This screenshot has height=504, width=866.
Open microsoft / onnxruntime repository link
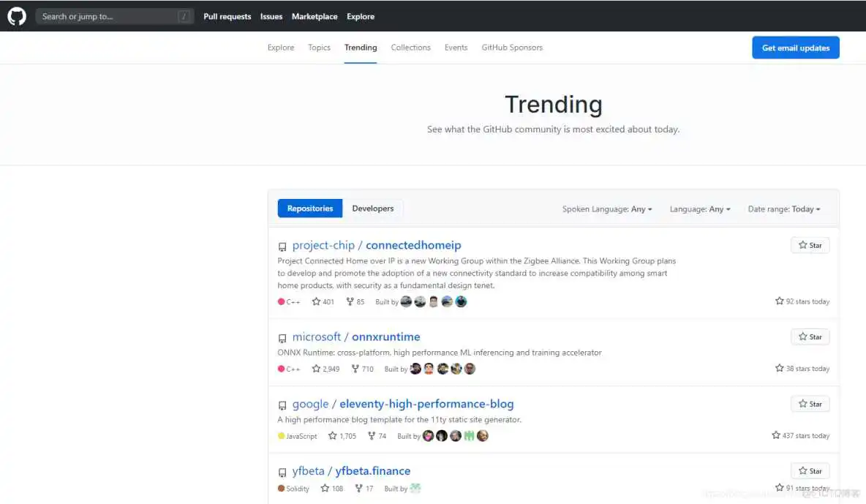pyautogui.click(x=356, y=336)
